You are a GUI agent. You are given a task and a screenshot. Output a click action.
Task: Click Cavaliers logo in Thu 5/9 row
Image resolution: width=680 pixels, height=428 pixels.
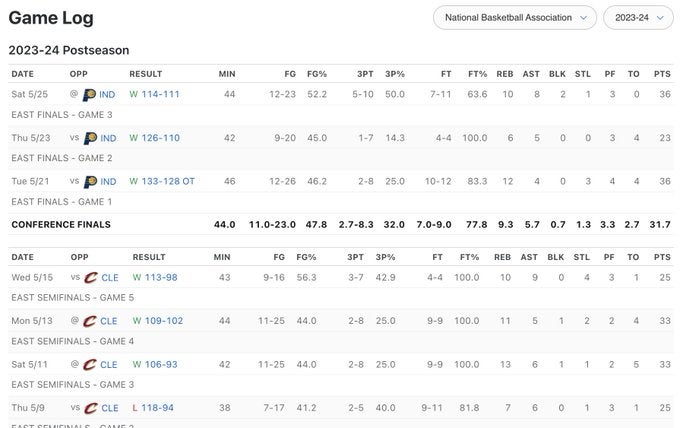(x=90, y=408)
